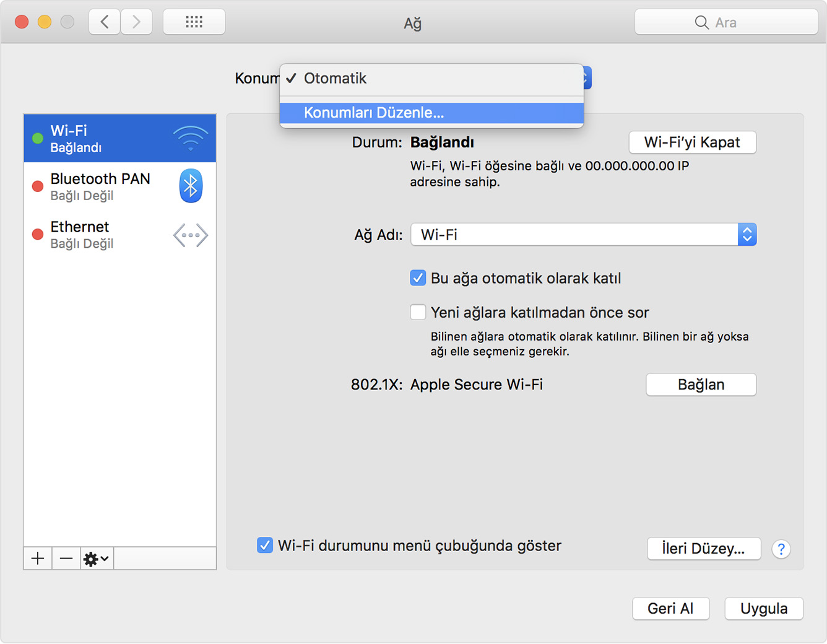The width and height of the screenshot is (827, 644).
Task: Remove selected service with minus button
Action: [x=66, y=559]
